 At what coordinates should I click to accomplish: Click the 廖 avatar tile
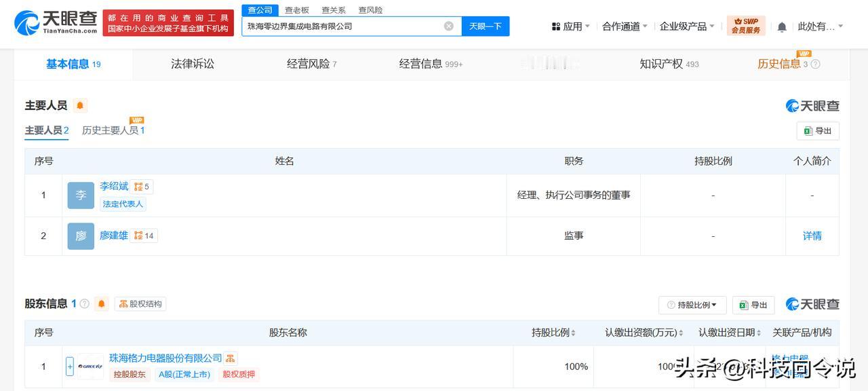pos(81,236)
